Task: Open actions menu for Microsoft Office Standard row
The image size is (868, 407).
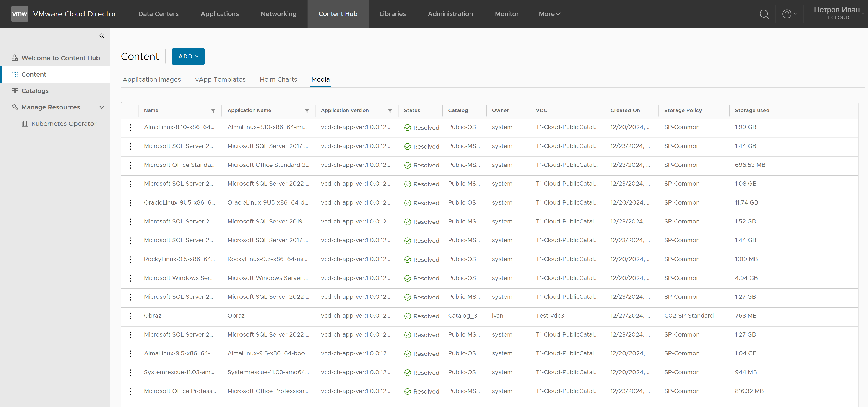Action: click(x=130, y=165)
